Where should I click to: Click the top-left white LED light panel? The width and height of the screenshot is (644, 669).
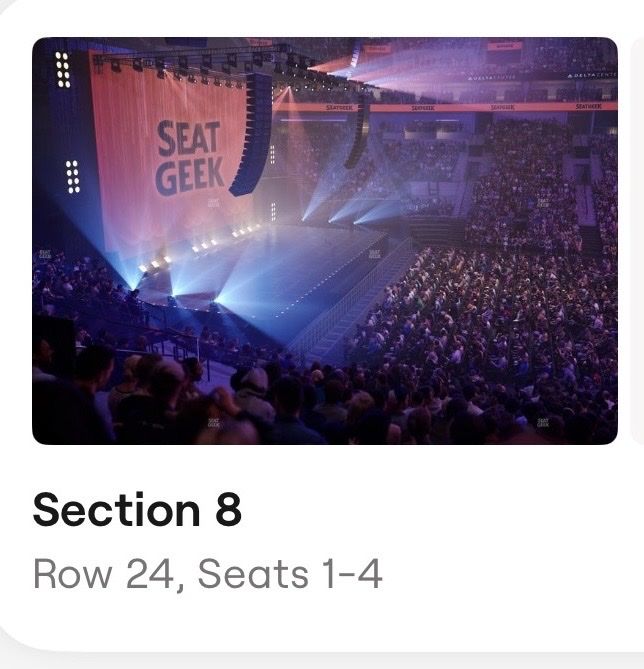(63, 70)
